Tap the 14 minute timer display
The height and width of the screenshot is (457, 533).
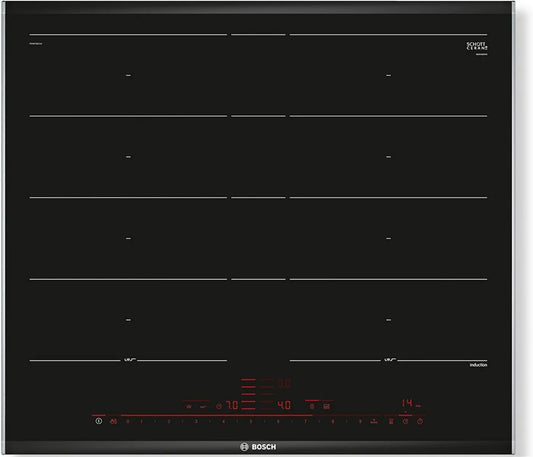411,404
